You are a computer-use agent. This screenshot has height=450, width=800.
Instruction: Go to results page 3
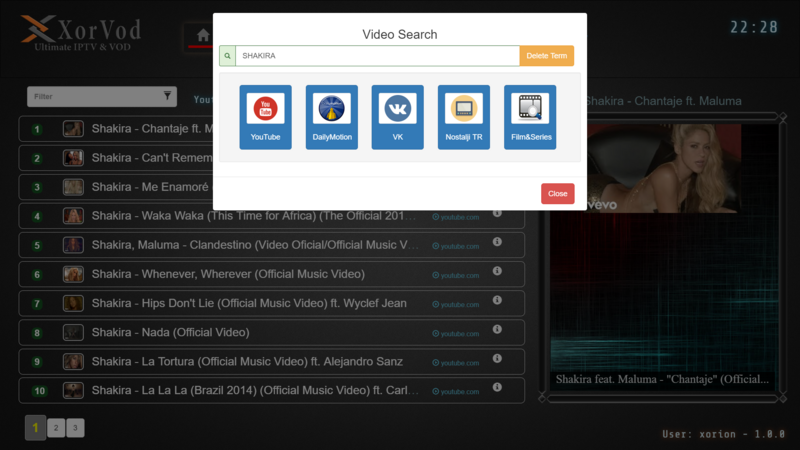(75, 428)
